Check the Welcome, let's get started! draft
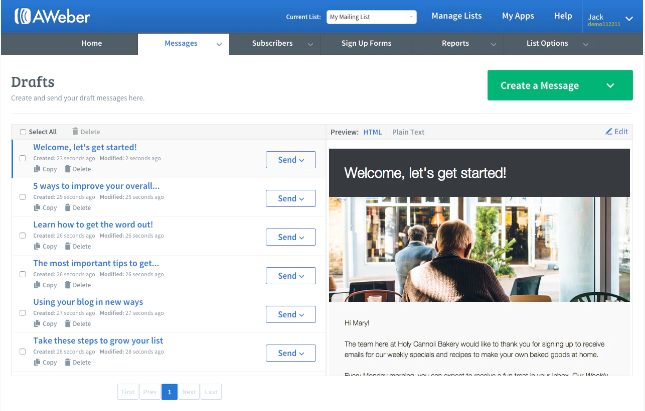Image resolution: width=645 pixels, height=411 pixels. coord(23,158)
